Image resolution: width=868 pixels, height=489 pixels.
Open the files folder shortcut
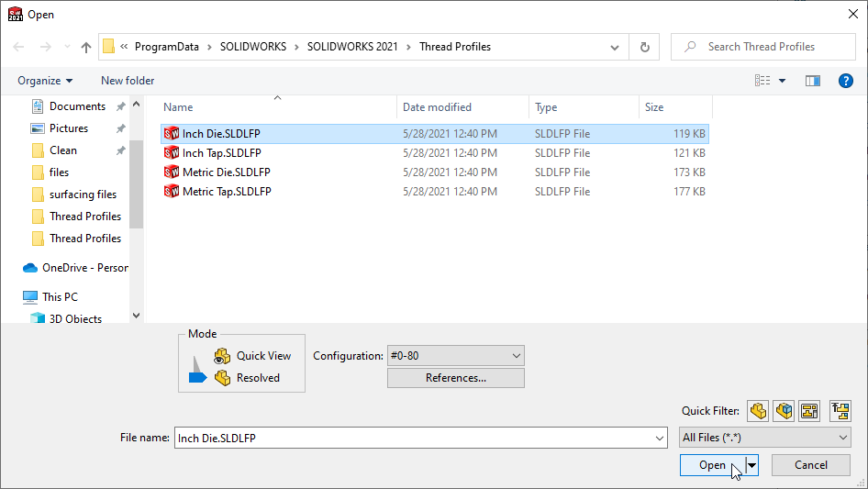[x=59, y=172]
